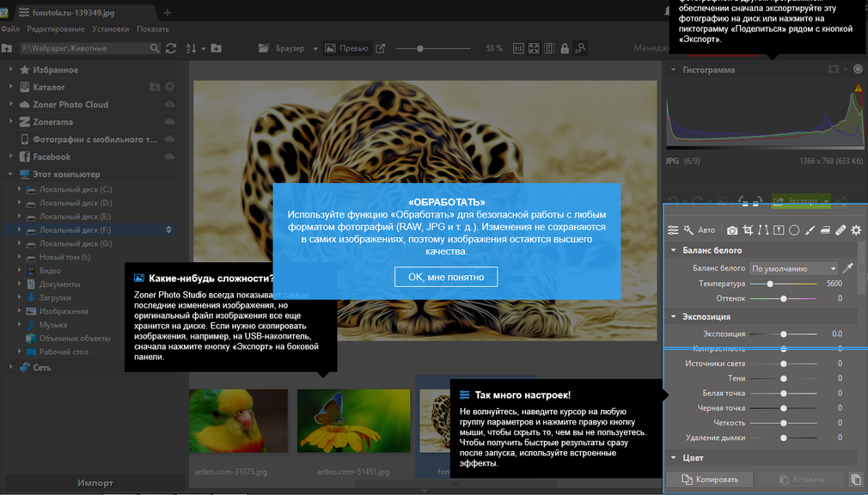Switch to Preview mode
The height and width of the screenshot is (495, 868).
[x=346, y=49]
